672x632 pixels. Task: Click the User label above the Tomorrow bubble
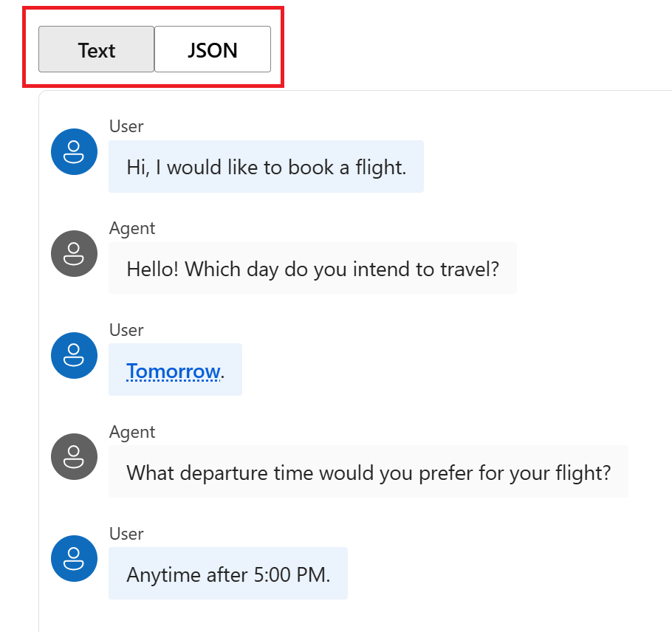tap(126, 330)
